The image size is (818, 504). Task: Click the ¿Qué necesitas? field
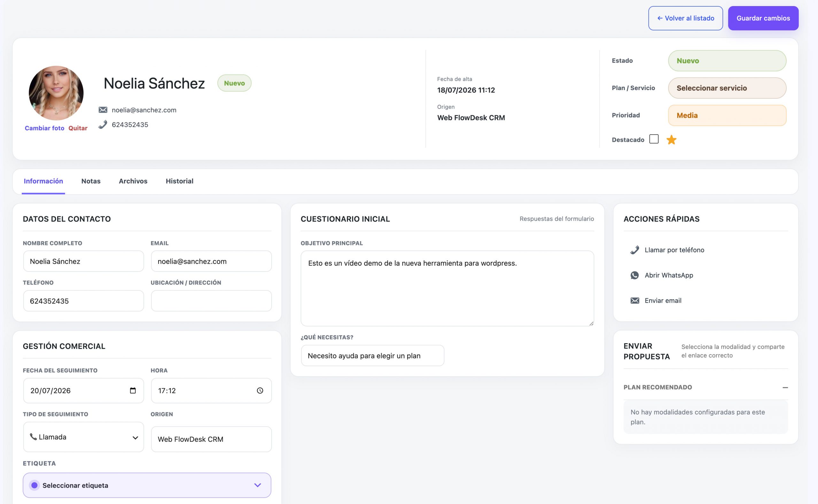point(373,356)
